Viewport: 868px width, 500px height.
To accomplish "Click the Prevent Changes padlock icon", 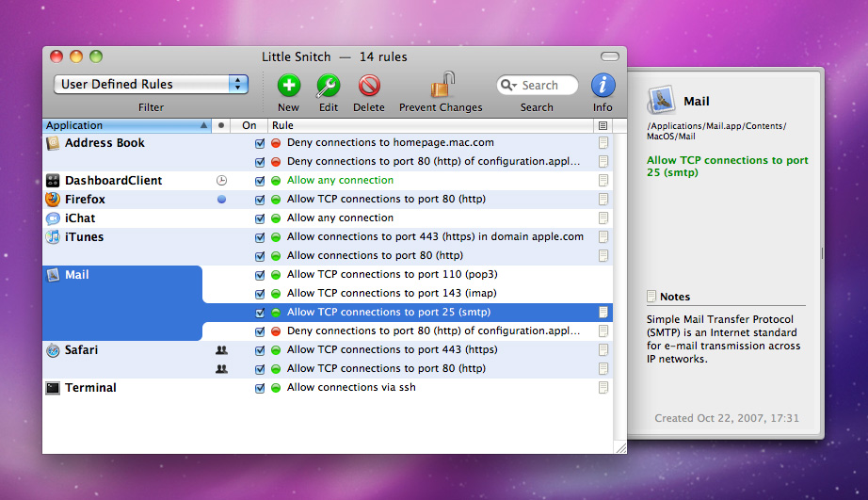I will click(441, 86).
